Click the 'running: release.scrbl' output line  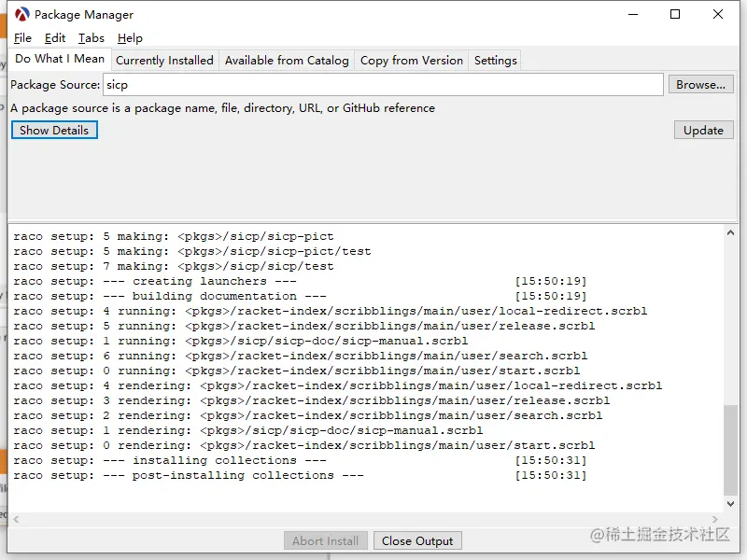pyautogui.click(x=304, y=326)
